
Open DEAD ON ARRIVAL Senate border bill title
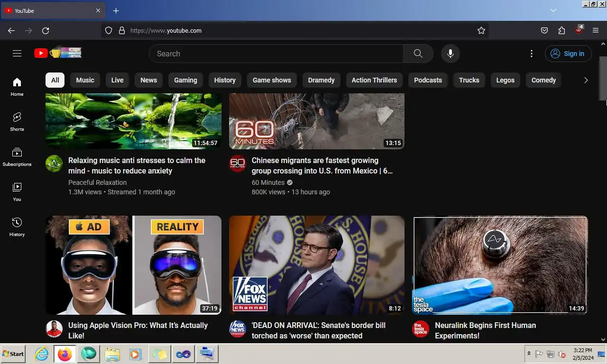[319, 330]
